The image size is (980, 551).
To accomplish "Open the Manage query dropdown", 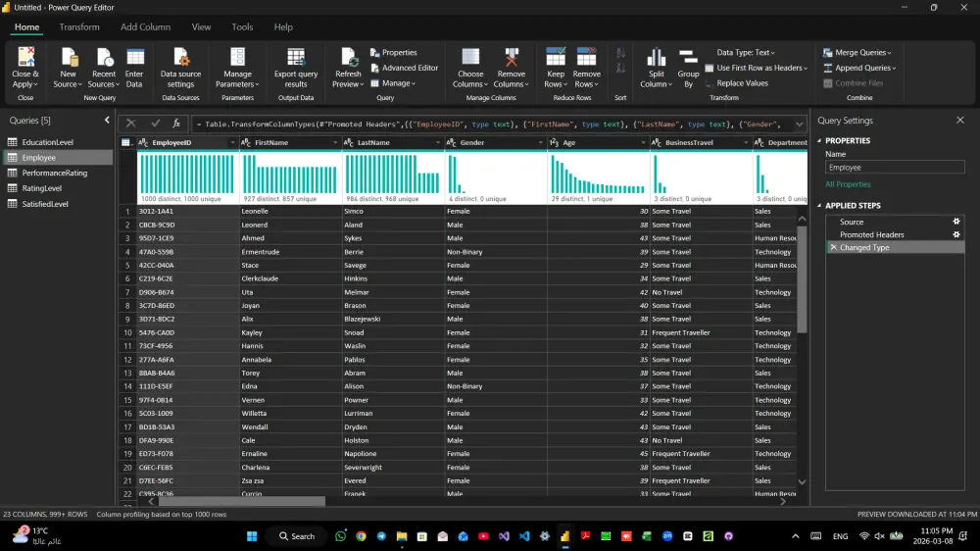I will coord(393,83).
